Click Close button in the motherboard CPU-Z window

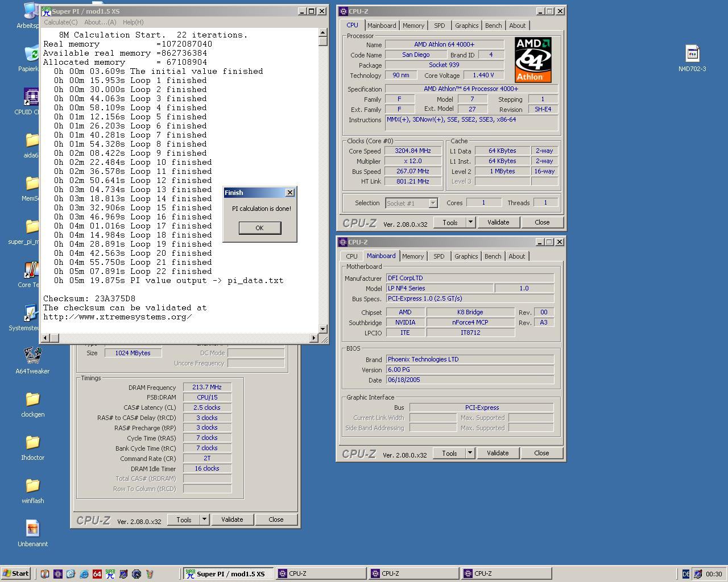point(541,453)
